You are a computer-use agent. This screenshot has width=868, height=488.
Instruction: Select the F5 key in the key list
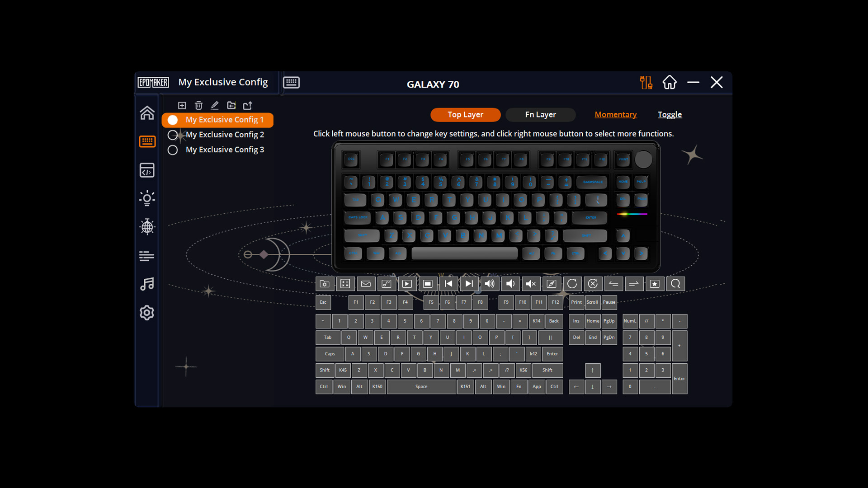pos(431,302)
